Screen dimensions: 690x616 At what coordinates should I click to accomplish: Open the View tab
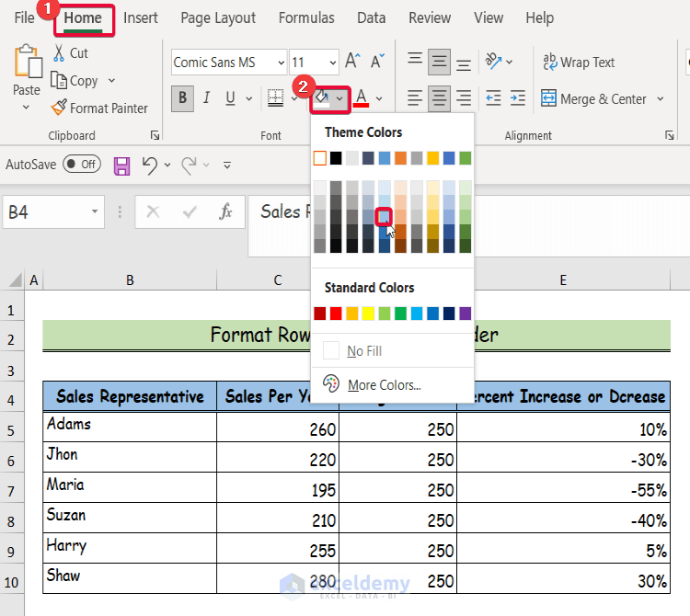click(489, 17)
